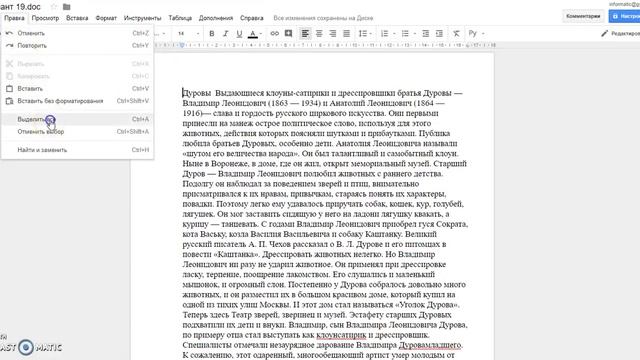This screenshot has width=640, height=360.
Task: Toggle bold formatting
Action: (x=211, y=33)
